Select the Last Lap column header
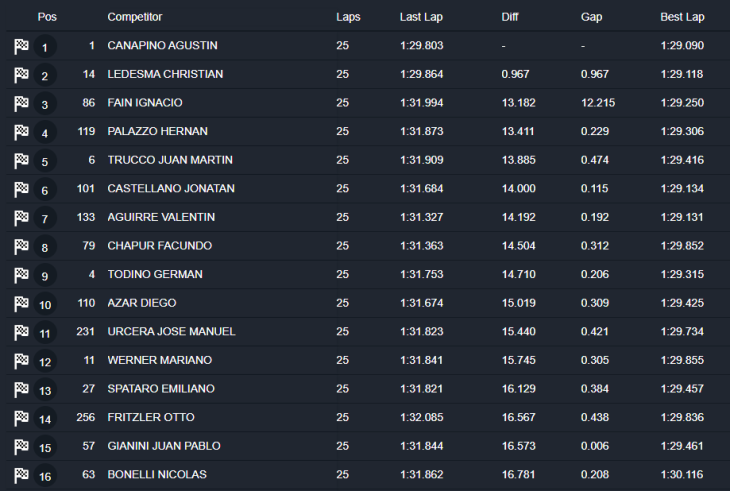730x491 pixels. click(x=422, y=17)
